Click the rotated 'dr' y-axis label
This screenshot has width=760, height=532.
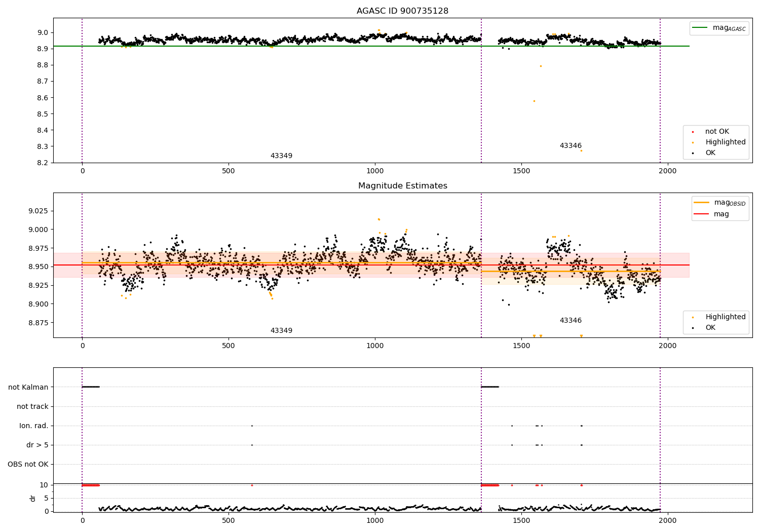33,498
